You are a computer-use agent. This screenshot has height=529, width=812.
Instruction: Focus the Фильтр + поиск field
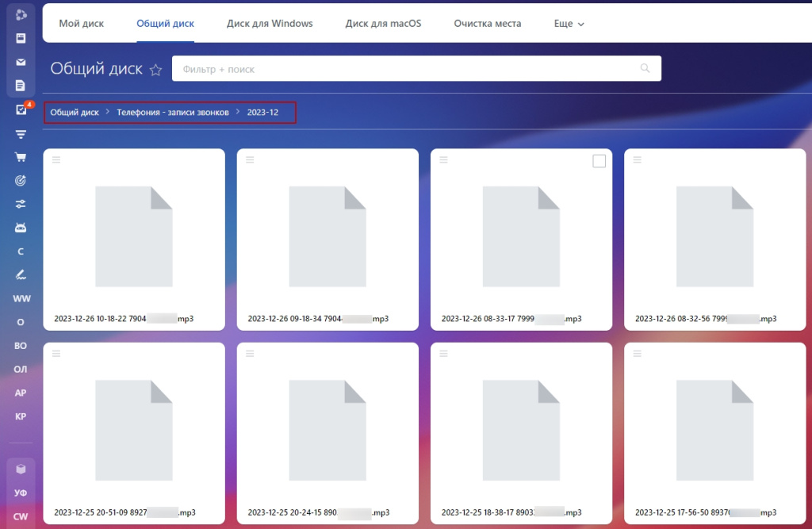(404, 69)
